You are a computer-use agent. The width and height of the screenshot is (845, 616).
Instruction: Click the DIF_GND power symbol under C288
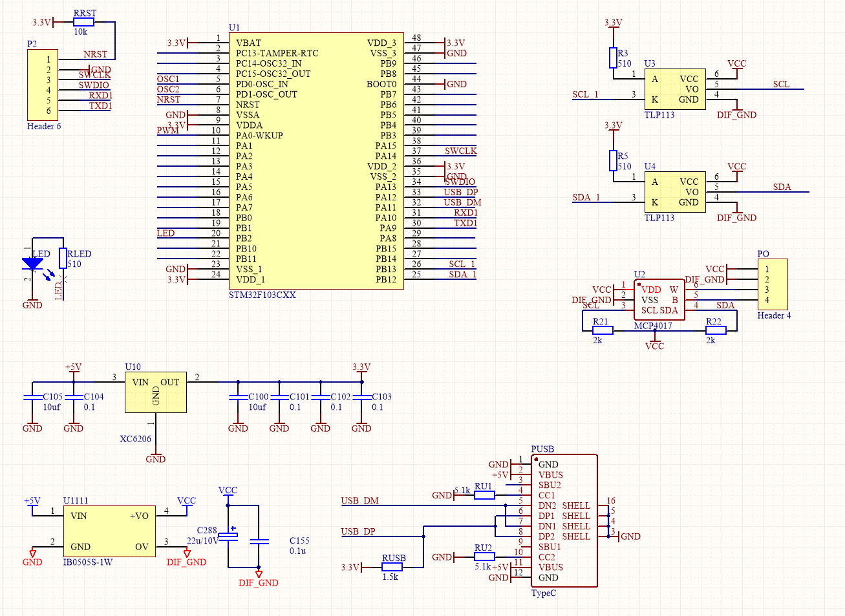(258, 573)
